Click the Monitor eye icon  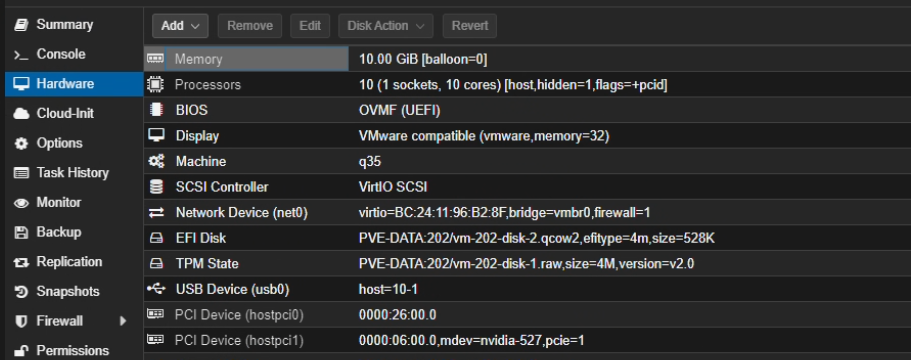click(x=21, y=203)
